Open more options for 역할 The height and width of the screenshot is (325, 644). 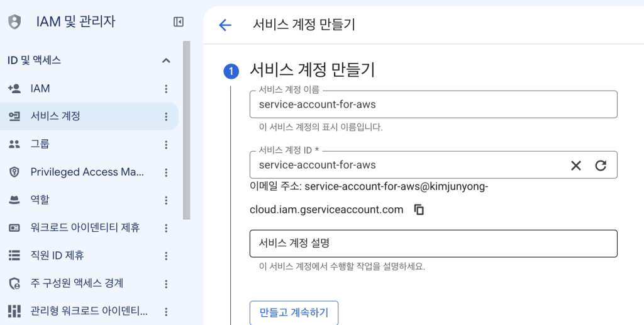click(x=166, y=200)
